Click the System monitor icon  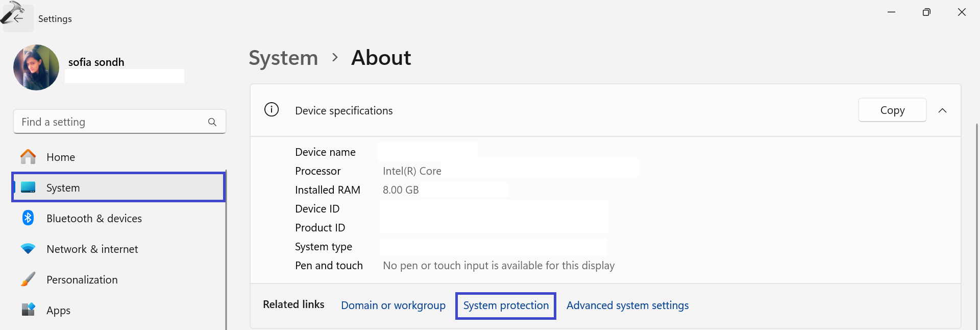coord(28,187)
